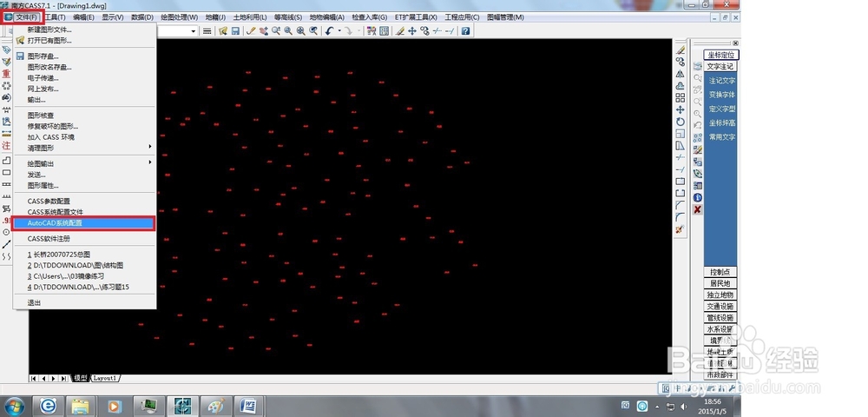This screenshot has height=417, width=868.
Task: Click the mirror tool in right toolbar
Action: (681, 74)
